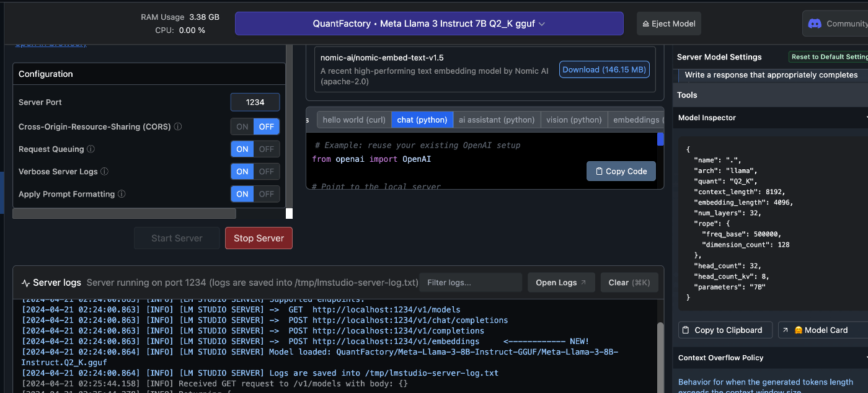Click the OFF segment of the CORS toggle

tap(267, 126)
